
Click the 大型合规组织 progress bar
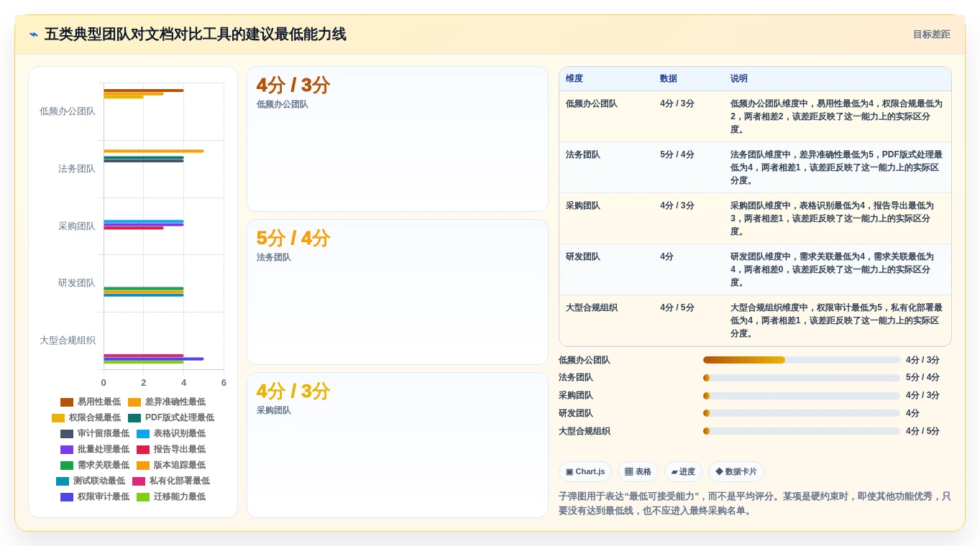pos(802,431)
